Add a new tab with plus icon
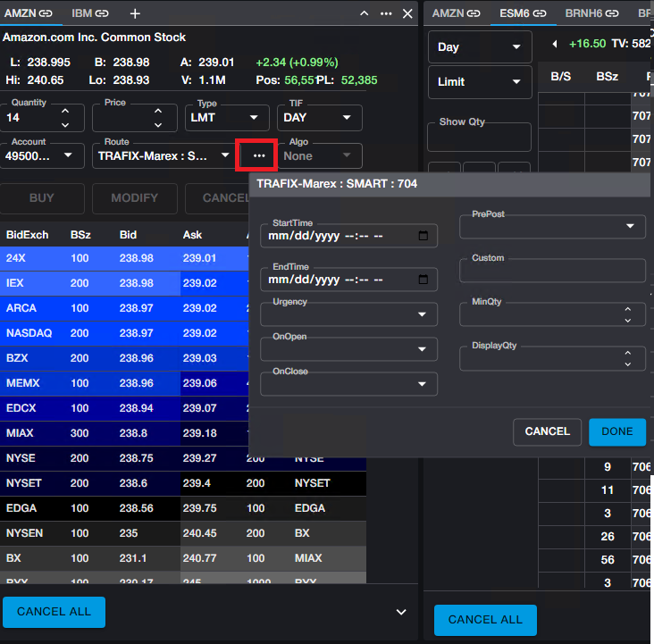This screenshot has width=654, height=644. pyautogui.click(x=135, y=13)
